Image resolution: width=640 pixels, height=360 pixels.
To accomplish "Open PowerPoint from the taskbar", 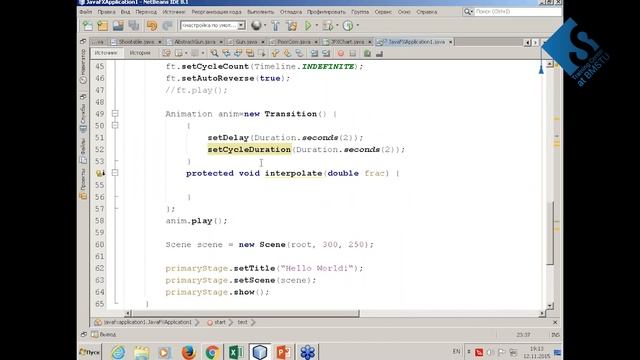I will (283, 352).
